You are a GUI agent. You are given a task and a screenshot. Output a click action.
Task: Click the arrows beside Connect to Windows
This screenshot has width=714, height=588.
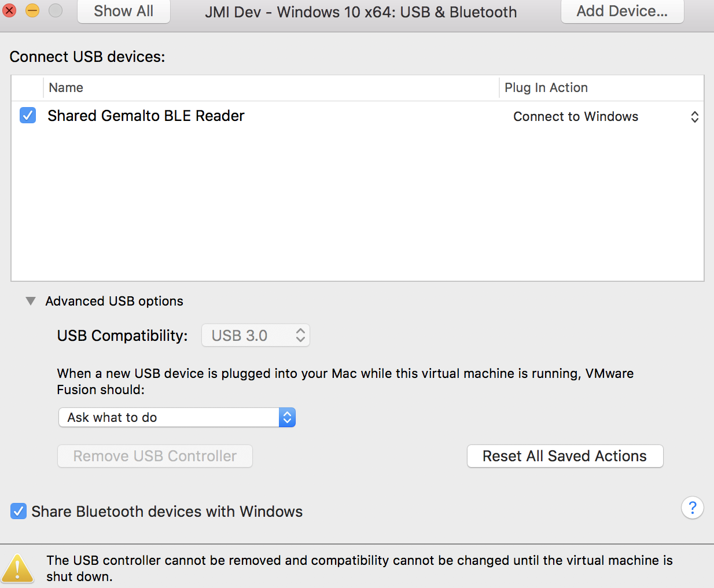click(x=694, y=116)
